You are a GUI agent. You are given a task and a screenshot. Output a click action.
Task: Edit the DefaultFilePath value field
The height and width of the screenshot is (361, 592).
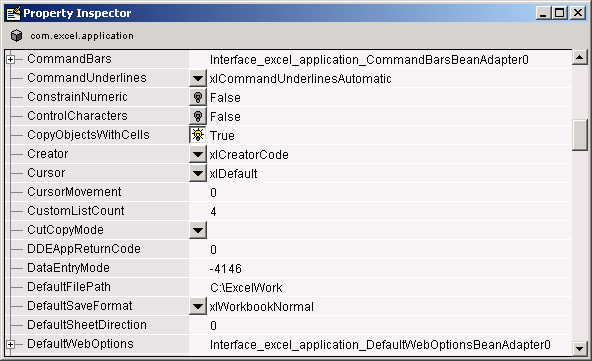click(x=381, y=287)
